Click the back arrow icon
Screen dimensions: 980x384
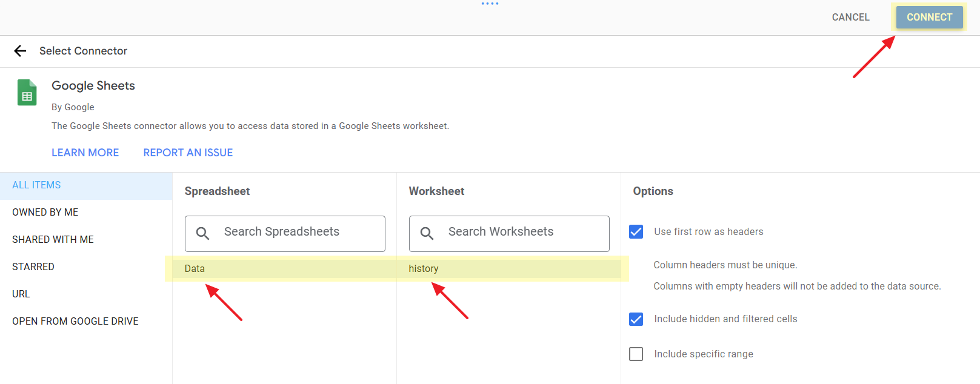coord(20,51)
